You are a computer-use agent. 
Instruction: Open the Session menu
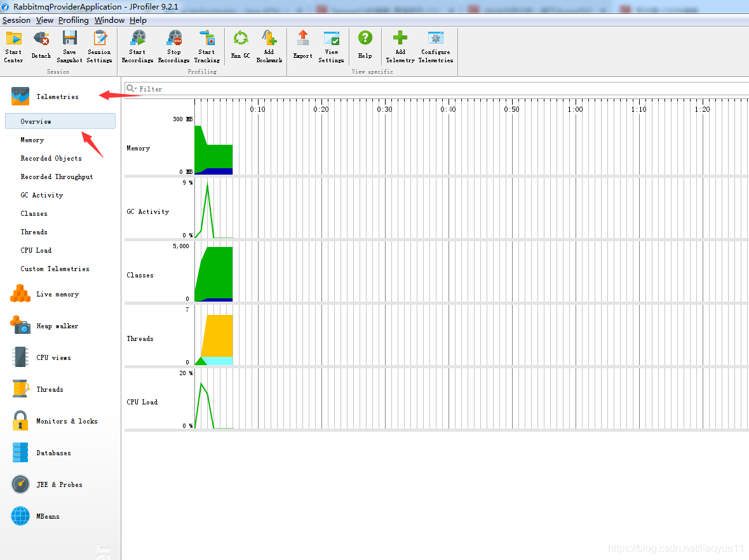click(17, 20)
